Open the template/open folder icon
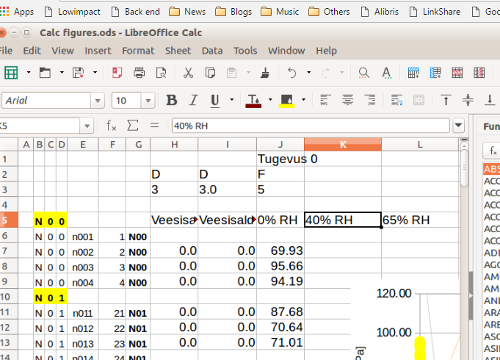500x360 pixels. click(45, 72)
